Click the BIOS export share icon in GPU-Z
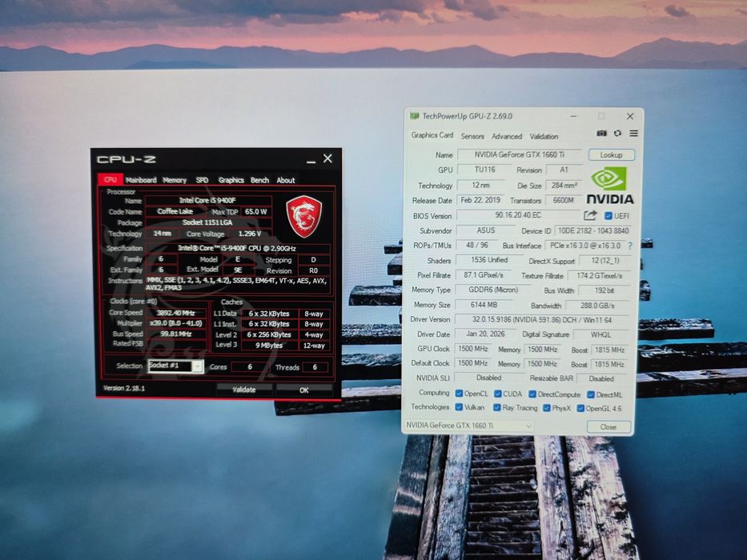 click(x=590, y=216)
